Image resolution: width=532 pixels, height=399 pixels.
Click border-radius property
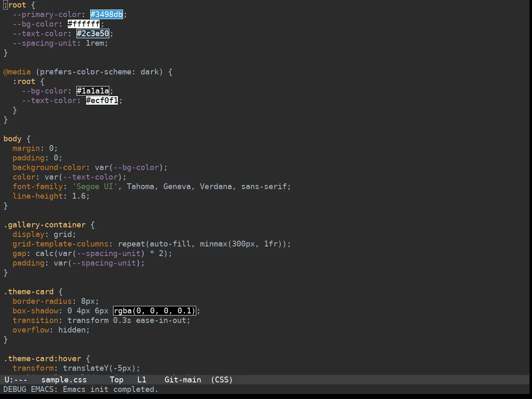(42, 301)
